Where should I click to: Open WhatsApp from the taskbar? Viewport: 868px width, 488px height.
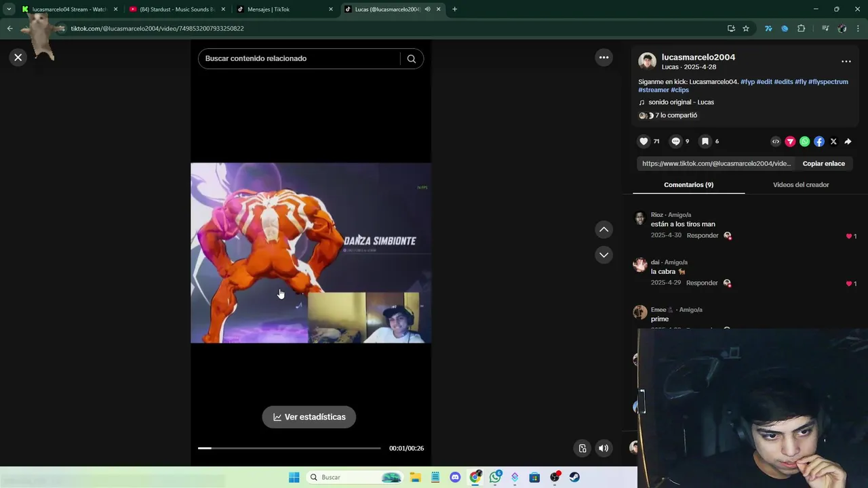(x=495, y=477)
